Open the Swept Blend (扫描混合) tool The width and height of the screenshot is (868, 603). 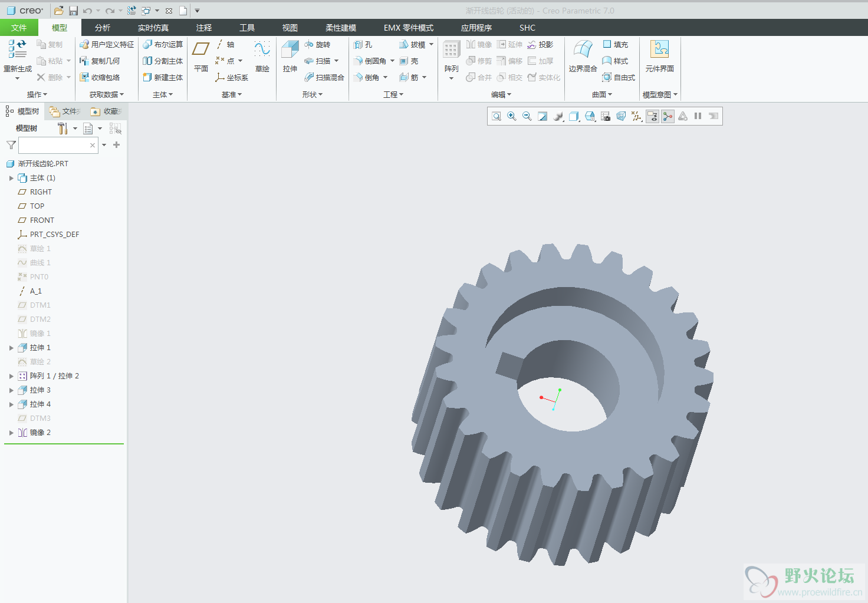tap(324, 77)
